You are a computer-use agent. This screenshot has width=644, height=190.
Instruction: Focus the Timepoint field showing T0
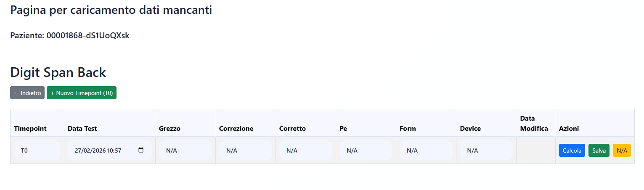coord(37,150)
